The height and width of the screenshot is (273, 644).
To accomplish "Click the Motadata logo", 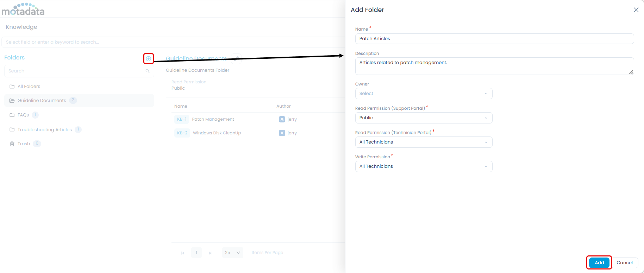I will click(x=23, y=9).
